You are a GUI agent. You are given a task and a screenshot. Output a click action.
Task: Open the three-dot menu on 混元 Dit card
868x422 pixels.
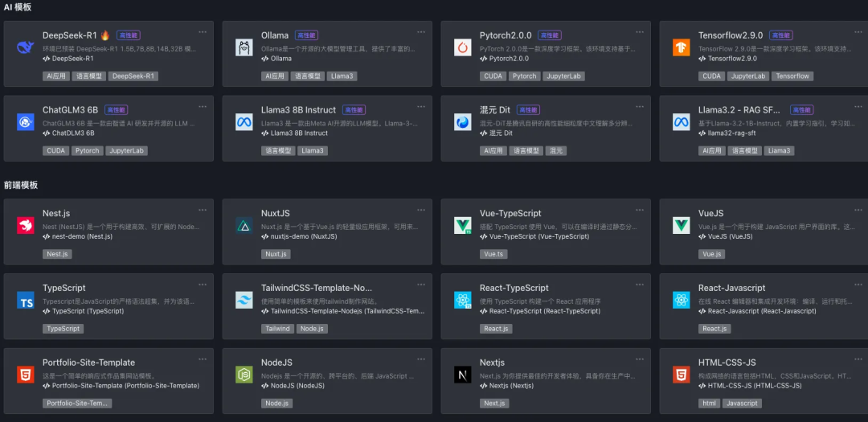(x=640, y=106)
